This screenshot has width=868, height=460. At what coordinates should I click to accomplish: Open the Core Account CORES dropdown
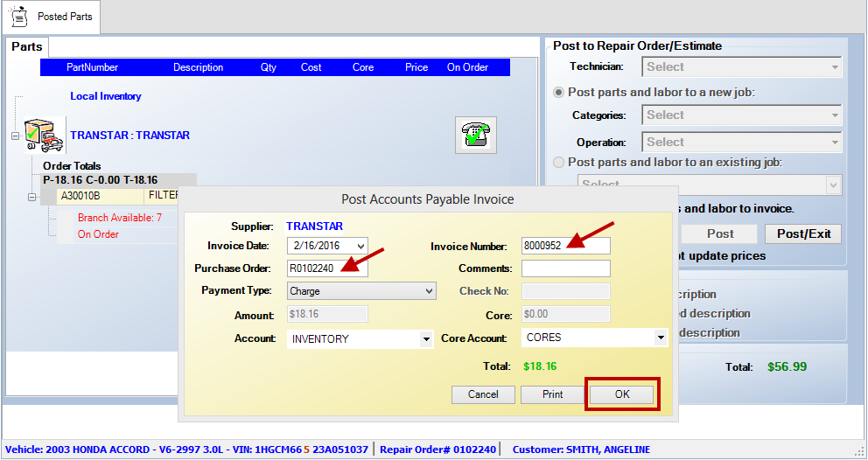tap(660, 338)
